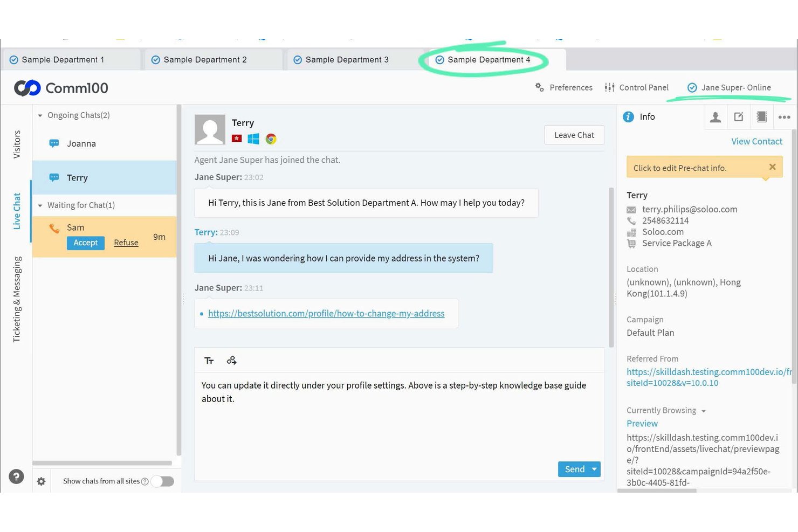Open the how-to-change-my-address link
Viewport: 798px width, 532px height.
tap(326, 313)
